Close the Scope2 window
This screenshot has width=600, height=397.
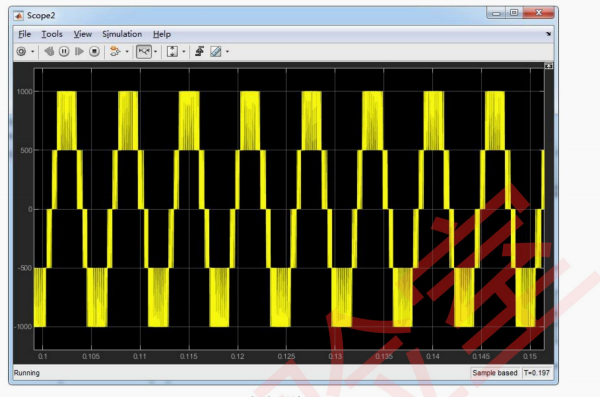pos(538,13)
